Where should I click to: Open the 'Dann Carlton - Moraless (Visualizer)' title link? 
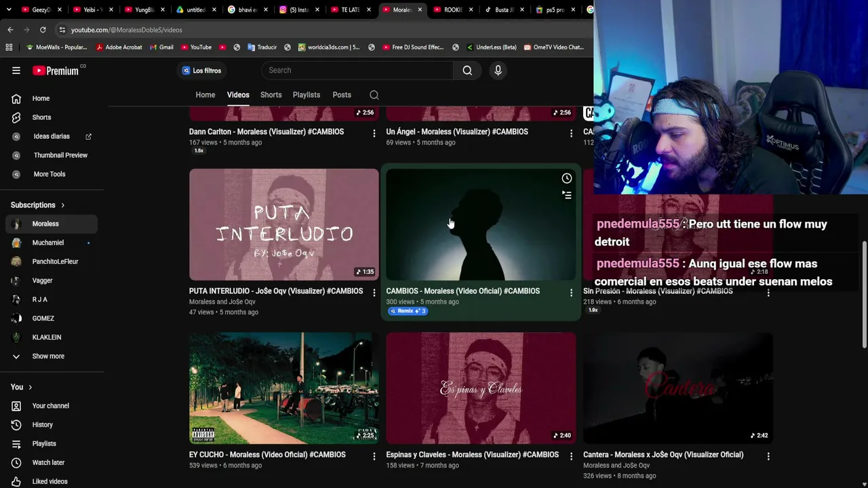point(267,131)
